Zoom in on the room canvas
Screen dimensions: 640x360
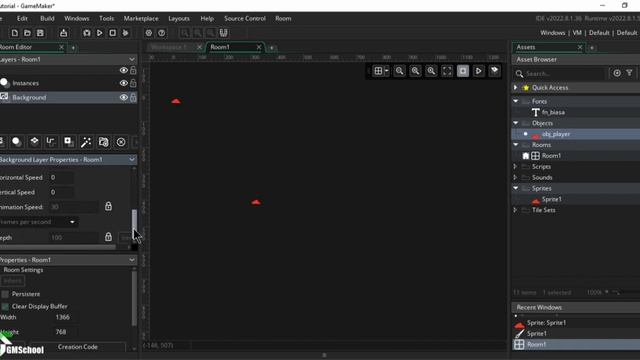point(431,71)
